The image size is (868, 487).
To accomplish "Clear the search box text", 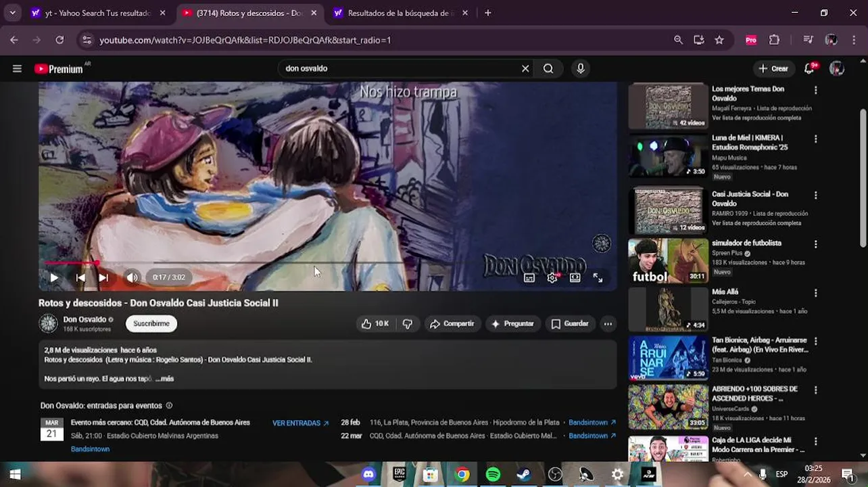I will pyautogui.click(x=525, y=68).
